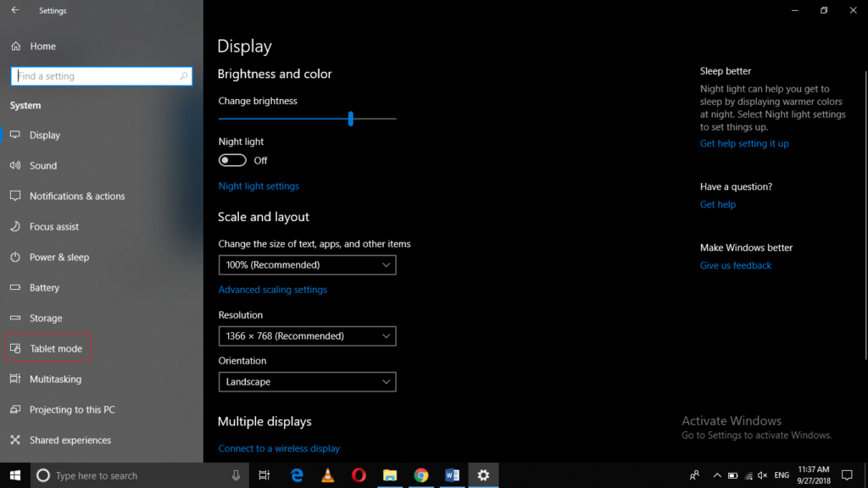
Task: Toggle the Night light switch
Action: 231,159
